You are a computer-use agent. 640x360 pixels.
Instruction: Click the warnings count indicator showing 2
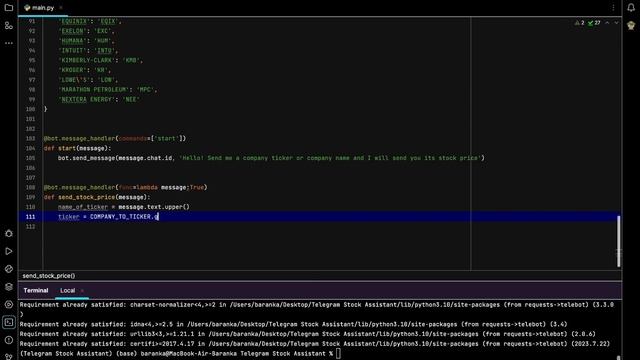point(580,23)
